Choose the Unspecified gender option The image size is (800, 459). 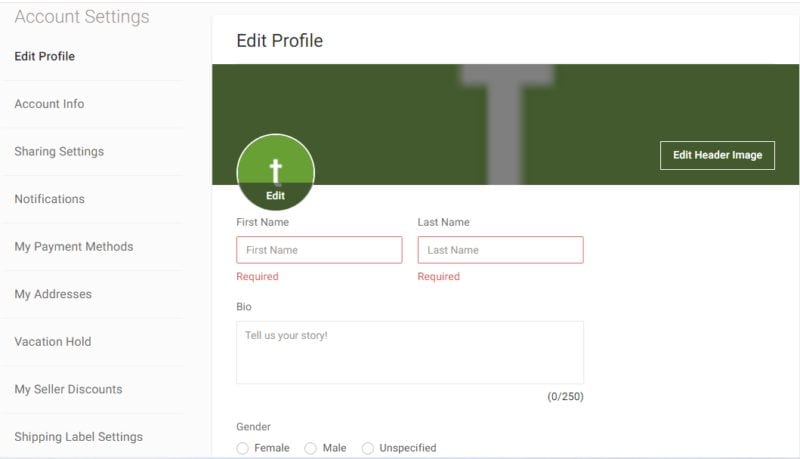pyautogui.click(x=368, y=448)
